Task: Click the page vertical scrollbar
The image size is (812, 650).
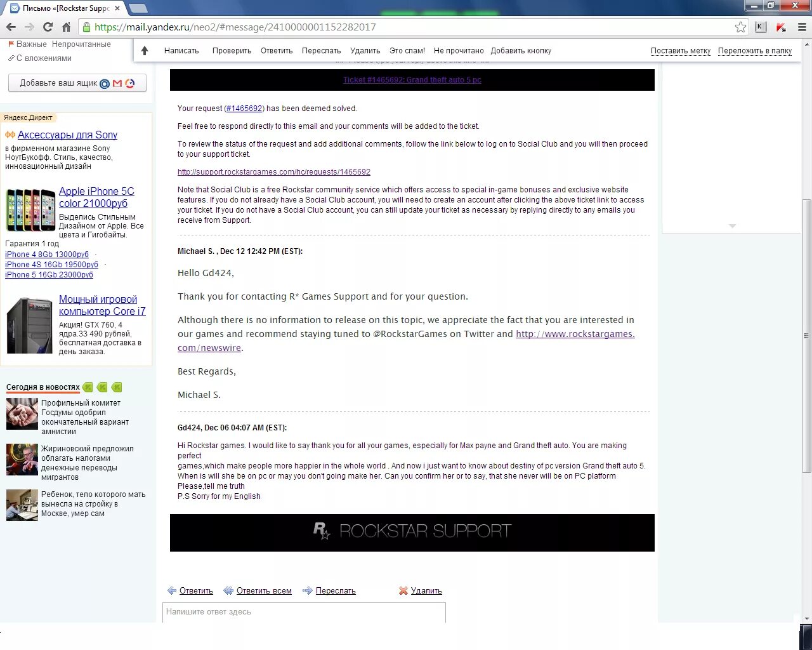Action: 806,336
